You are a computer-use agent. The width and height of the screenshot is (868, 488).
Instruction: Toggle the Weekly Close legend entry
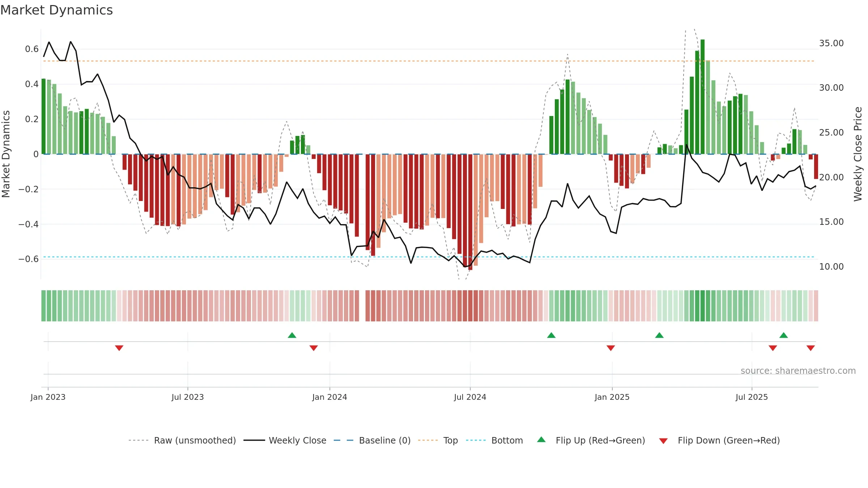pyautogui.click(x=285, y=440)
